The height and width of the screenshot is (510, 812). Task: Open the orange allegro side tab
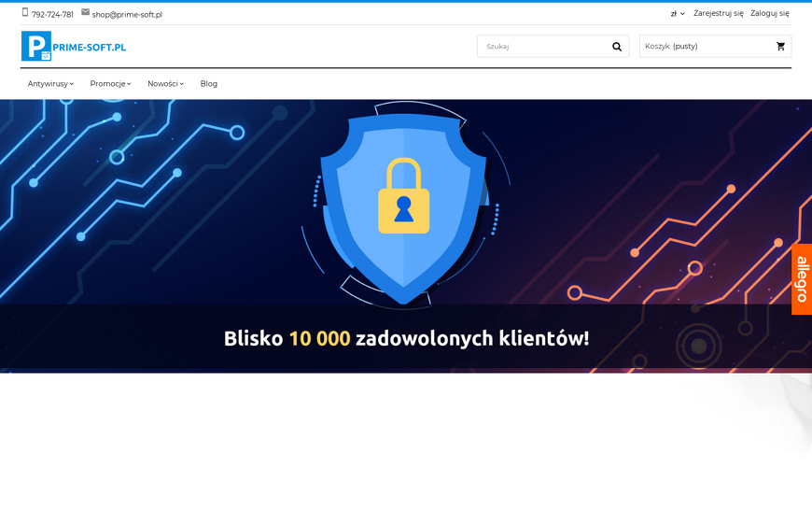coord(802,279)
